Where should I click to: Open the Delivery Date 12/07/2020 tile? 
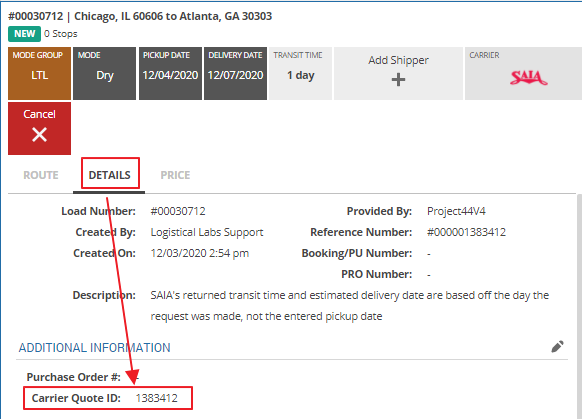pyautogui.click(x=235, y=73)
